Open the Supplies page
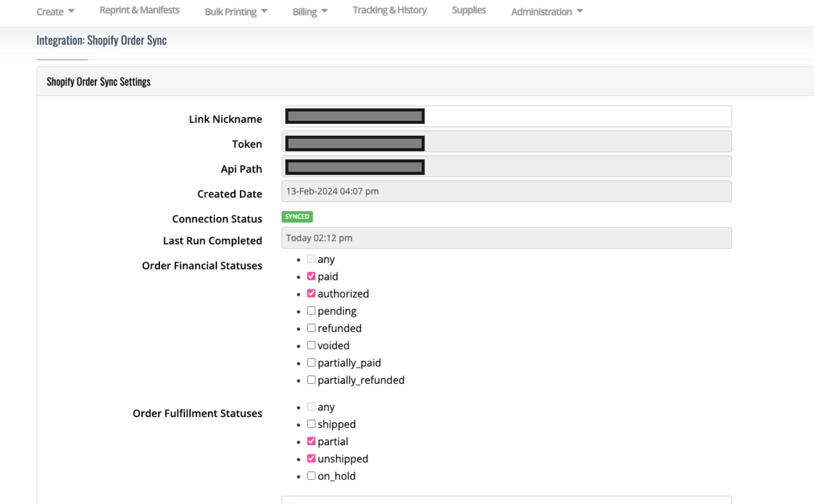 point(469,10)
